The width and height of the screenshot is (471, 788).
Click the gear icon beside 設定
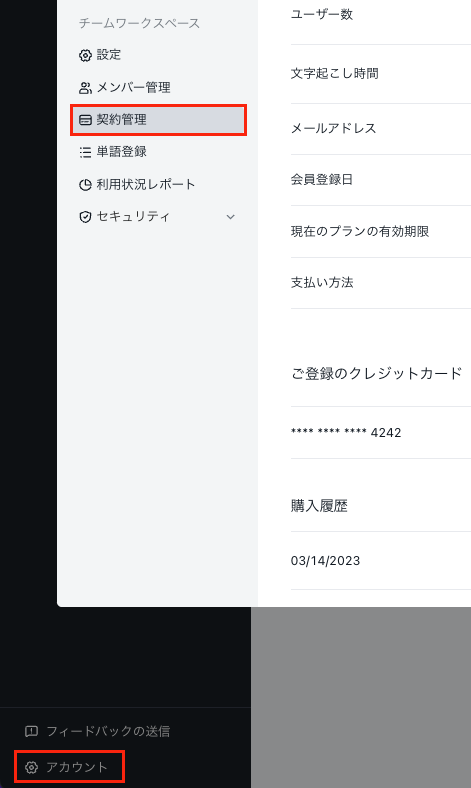click(85, 55)
